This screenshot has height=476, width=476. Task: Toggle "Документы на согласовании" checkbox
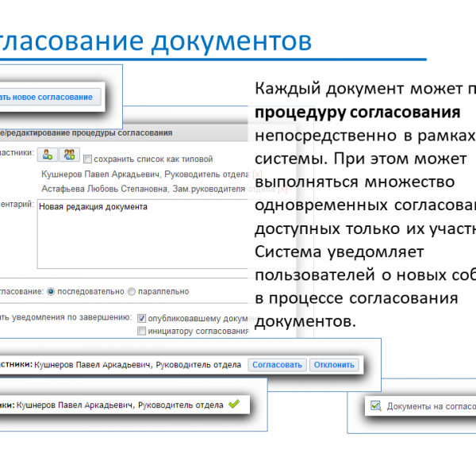click(x=375, y=406)
